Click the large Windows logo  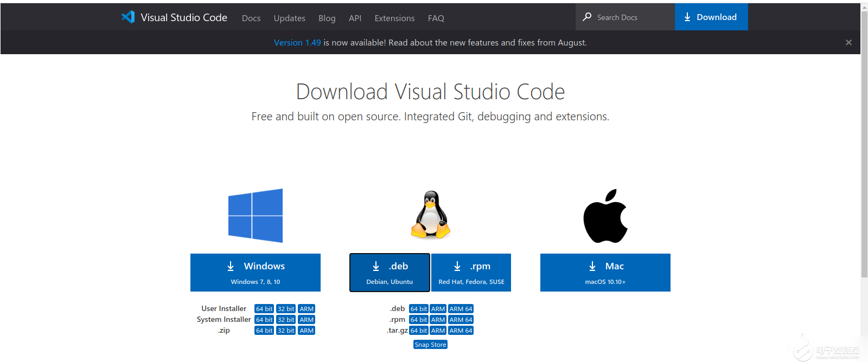coord(256,216)
